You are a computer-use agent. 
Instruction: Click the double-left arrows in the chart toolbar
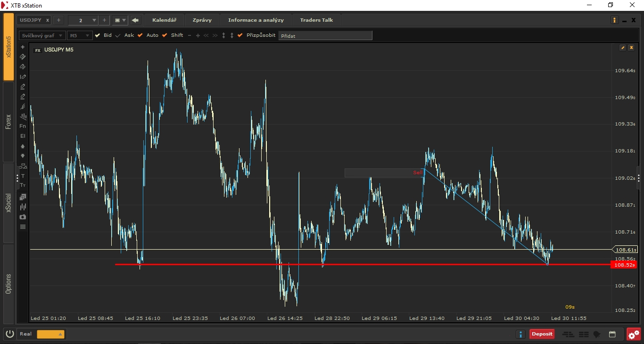click(206, 35)
